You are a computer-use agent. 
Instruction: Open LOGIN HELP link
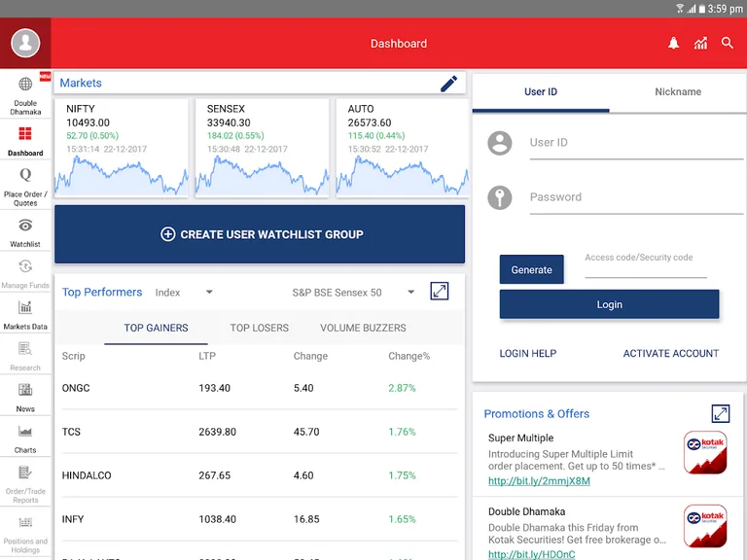528,353
